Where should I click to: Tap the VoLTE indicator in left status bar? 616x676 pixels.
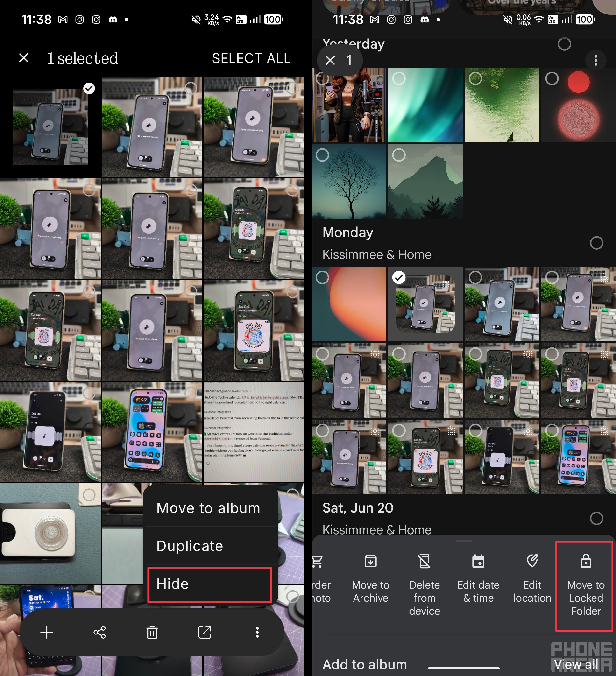(241, 20)
